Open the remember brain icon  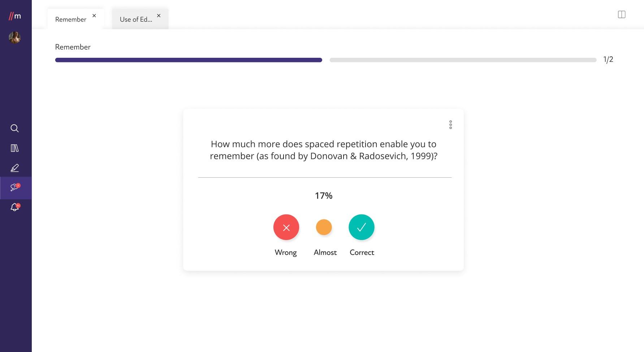[x=15, y=187]
